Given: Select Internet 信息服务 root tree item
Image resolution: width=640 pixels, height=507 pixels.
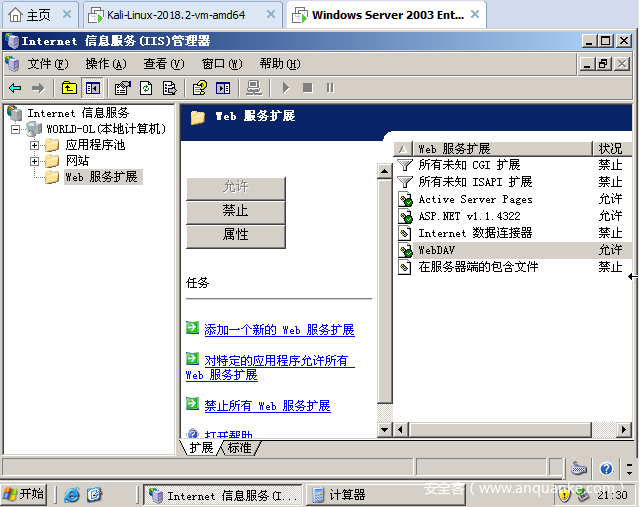Looking at the screenshot, I should (x=78, y=113).
